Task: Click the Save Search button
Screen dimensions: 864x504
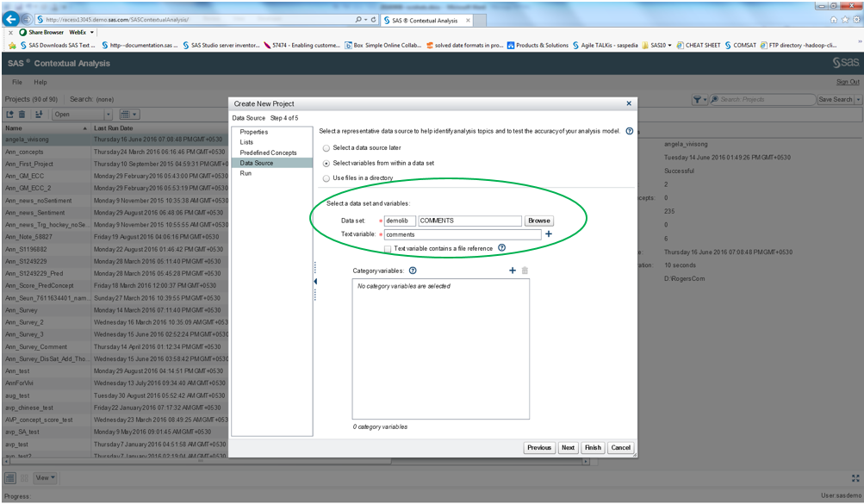Action: (x=836, y=100)
